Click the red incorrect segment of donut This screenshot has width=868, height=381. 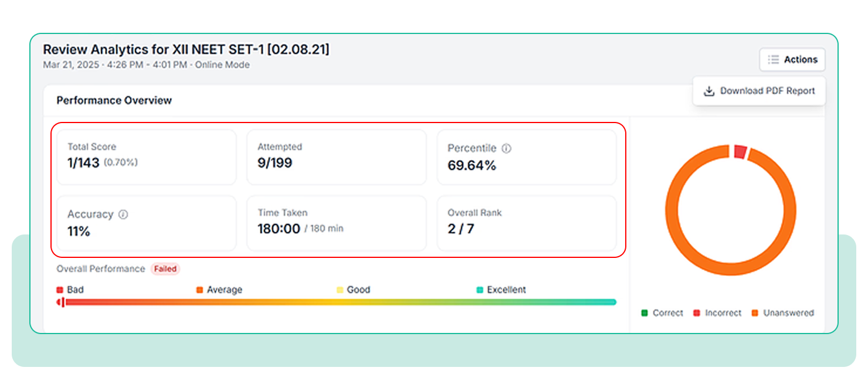740,152
